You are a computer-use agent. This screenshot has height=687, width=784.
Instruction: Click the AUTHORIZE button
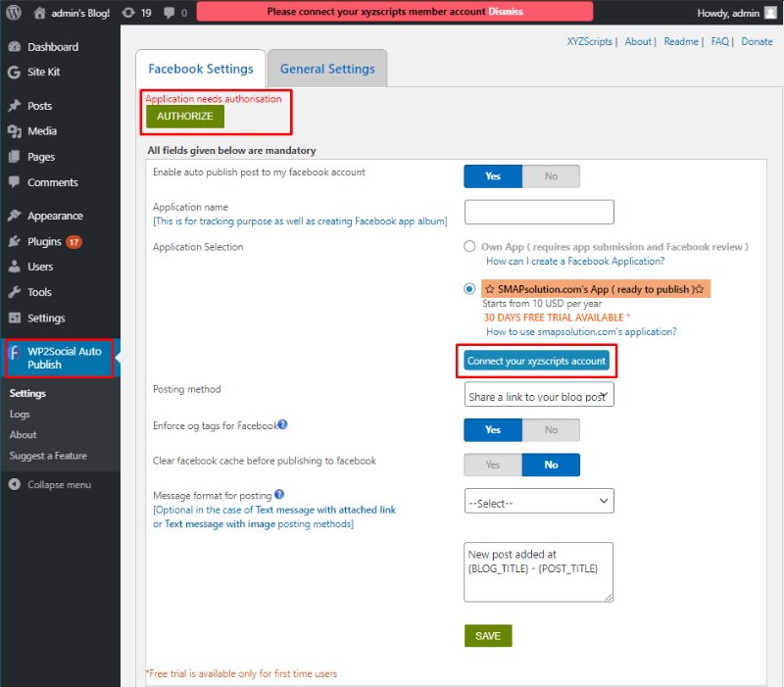tap(185, 116)
